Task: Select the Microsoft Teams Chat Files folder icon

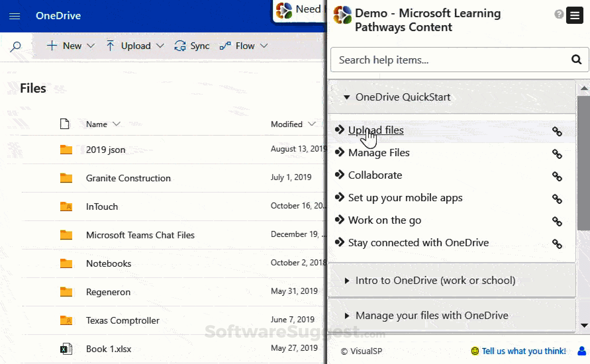Action: pyautogui.click(x=66, y=235)
